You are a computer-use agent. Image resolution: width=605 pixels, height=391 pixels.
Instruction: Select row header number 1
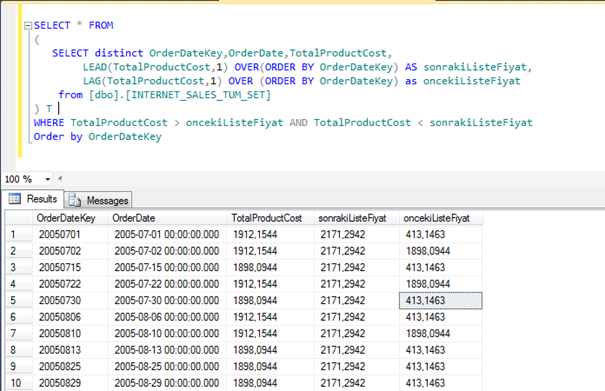19,234
